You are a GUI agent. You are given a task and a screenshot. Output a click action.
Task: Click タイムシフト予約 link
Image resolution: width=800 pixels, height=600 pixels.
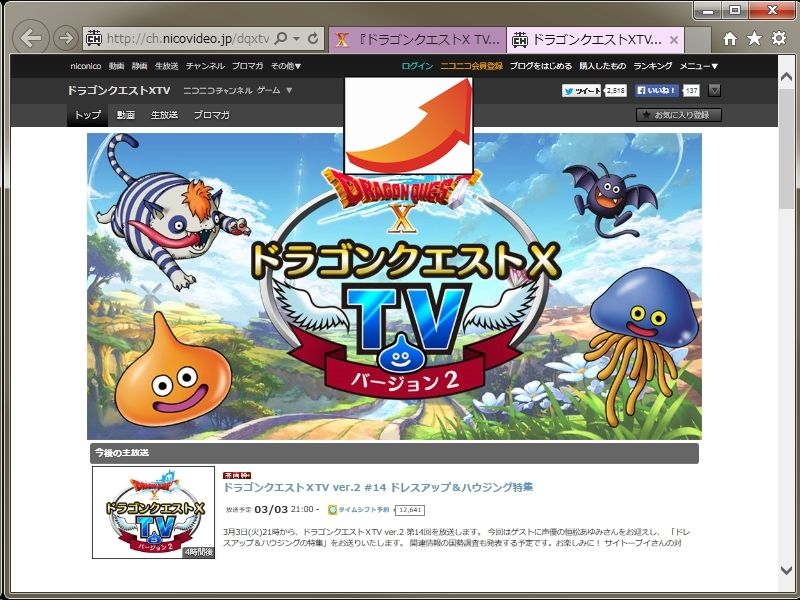point(359,510)
